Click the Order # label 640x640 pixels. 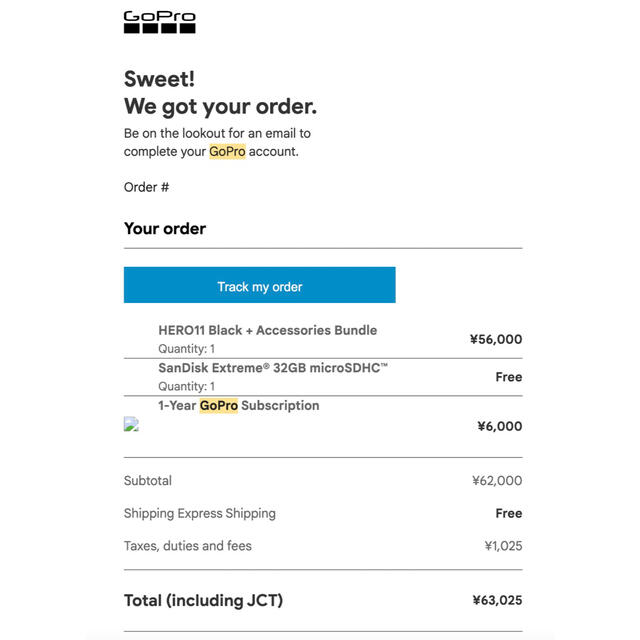[147, 187]
